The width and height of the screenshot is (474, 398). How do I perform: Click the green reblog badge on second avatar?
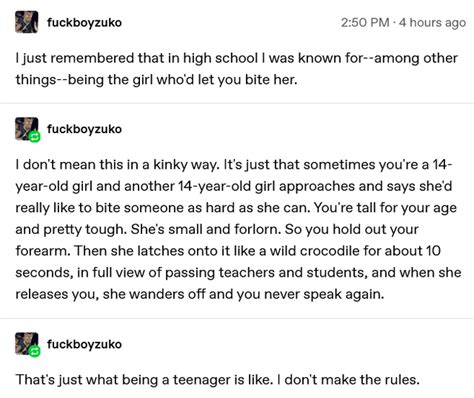click(35, 136)
